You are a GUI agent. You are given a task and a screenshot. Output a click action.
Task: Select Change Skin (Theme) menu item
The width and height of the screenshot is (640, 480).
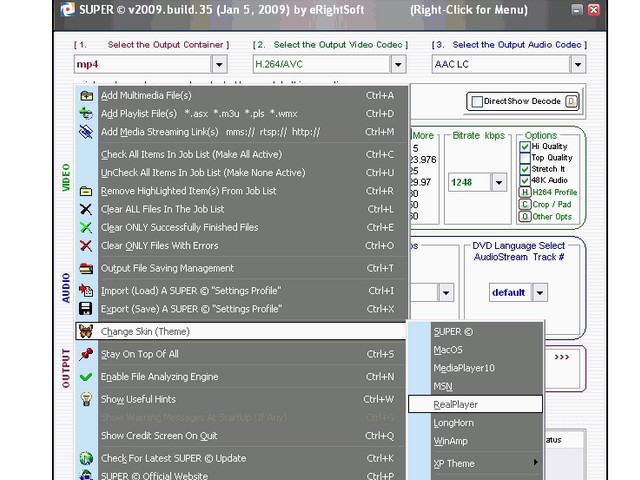coord(242,331)
